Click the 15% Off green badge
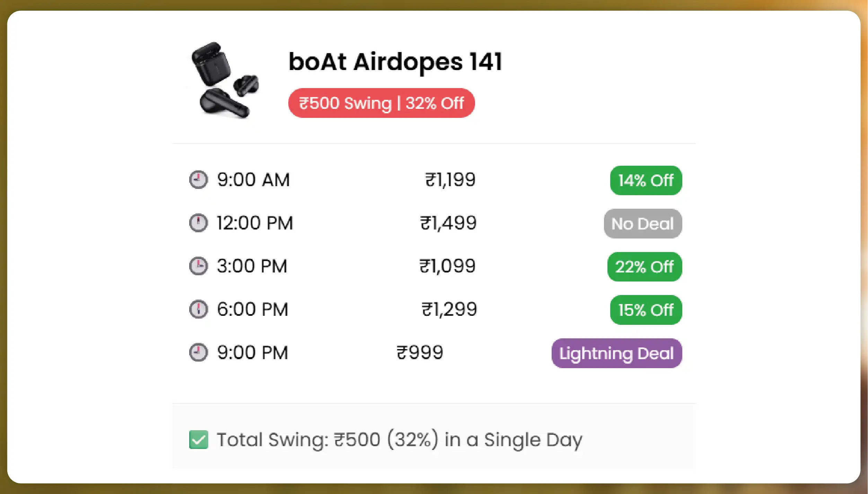Screen dimensions: 868x494 click(x=646, y=310)
